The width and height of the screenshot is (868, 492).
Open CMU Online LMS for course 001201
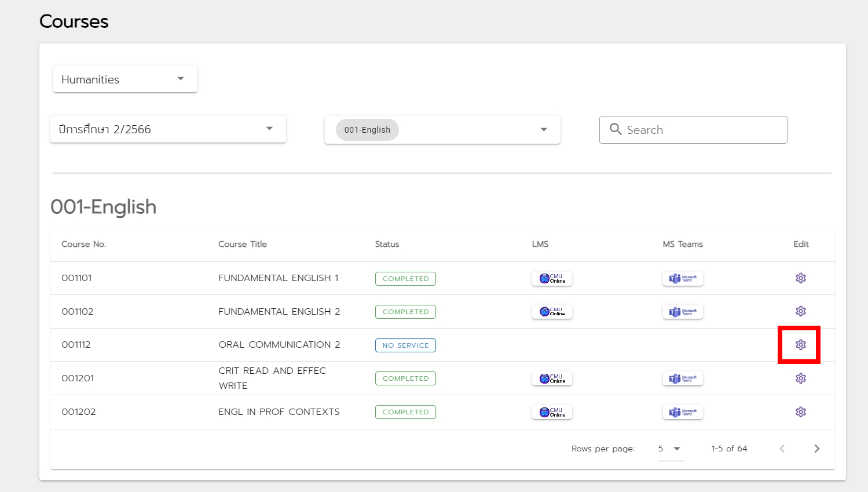pos(552,378)
